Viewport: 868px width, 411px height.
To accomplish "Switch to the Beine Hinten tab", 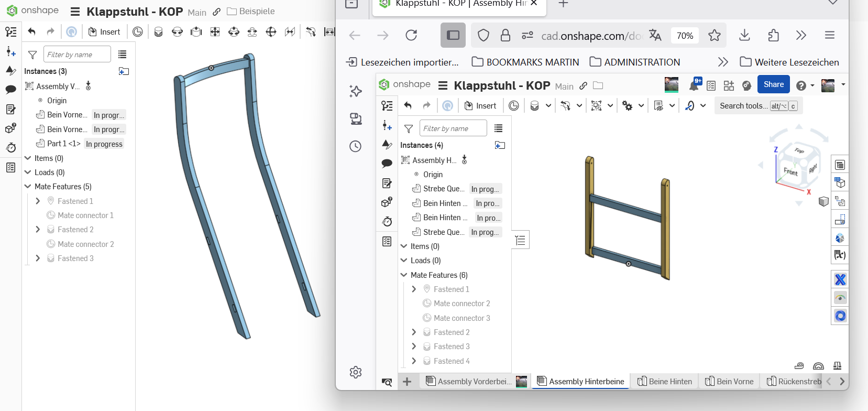I will (665, 382).
